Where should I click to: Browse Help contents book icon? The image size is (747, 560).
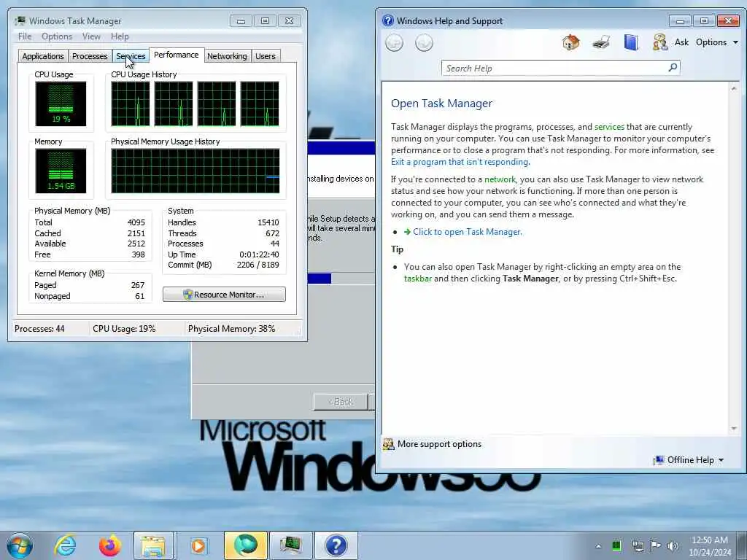click(631, 42)
